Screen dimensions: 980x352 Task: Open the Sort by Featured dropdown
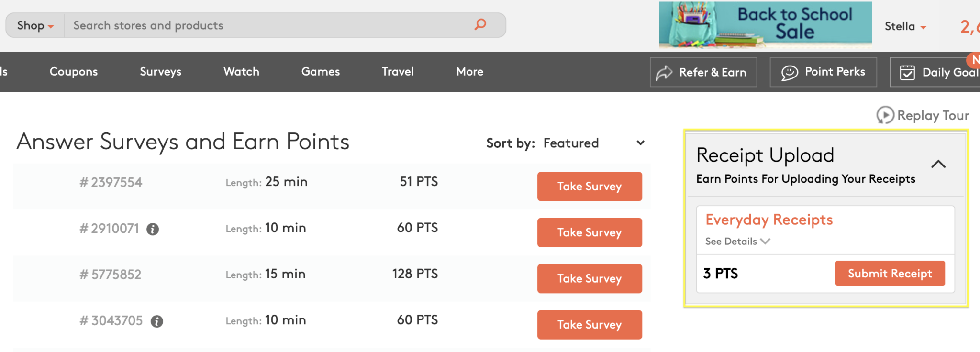(593, 143)
